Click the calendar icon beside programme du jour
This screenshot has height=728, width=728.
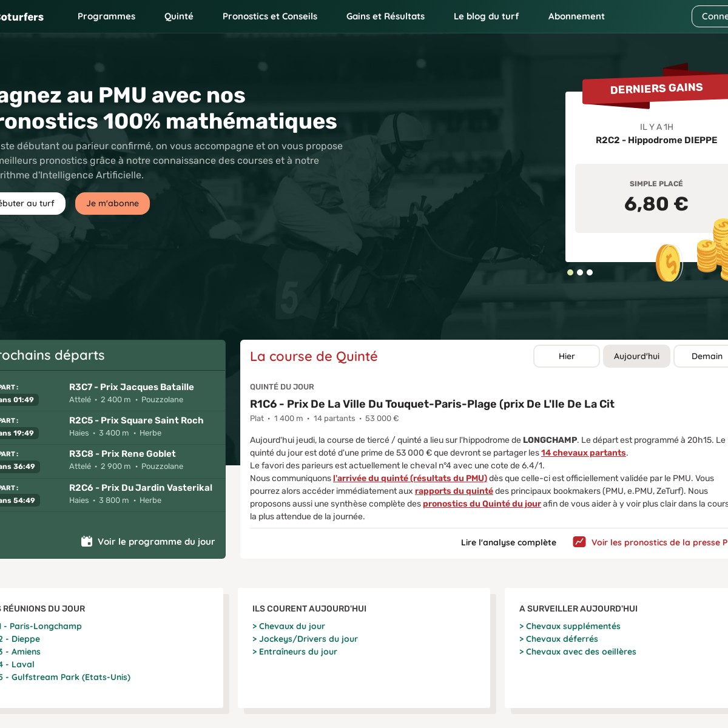click(x=87, y=541)
